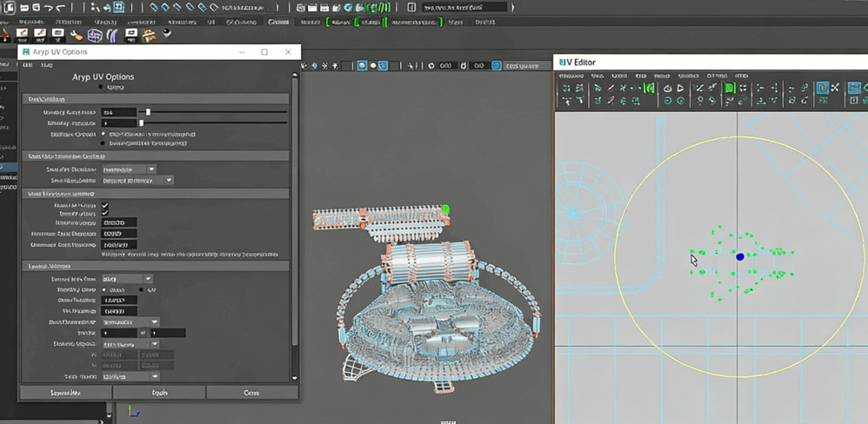This screenshot has width=868, height=424.
Task: Select the second radio option below the sliders
Action: (104, 143)
